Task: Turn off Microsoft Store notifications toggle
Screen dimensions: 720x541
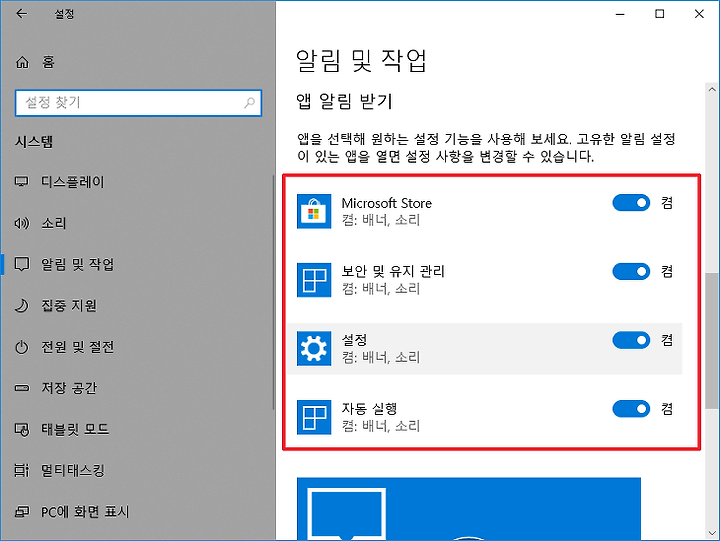Action: [x=631, y=203]
